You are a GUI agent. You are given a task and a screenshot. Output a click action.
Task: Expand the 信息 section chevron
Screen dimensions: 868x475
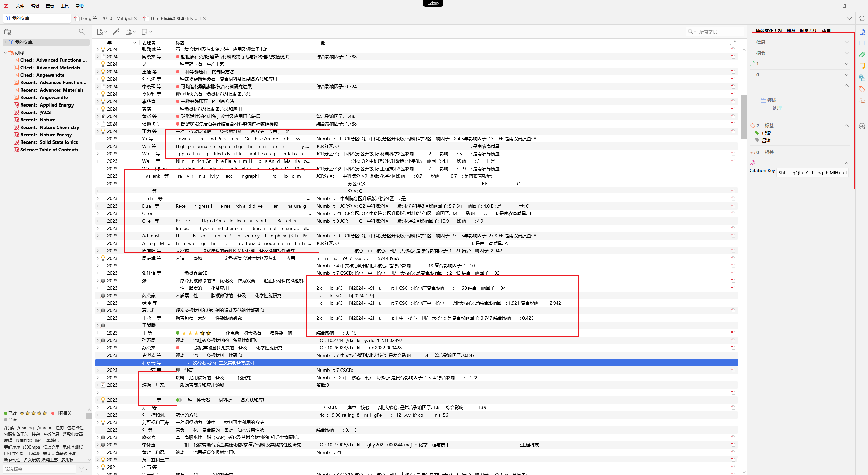pyautogui.click(x=846, y=42)
